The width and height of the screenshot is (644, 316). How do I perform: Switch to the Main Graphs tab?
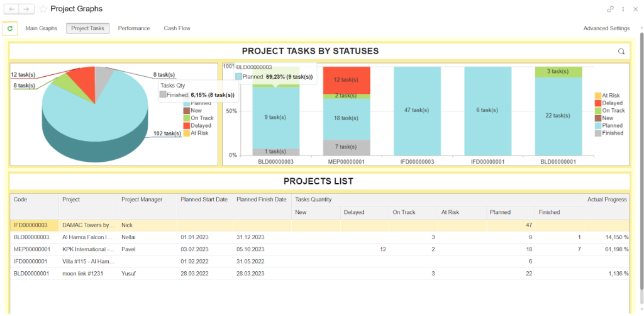point(42,28)
